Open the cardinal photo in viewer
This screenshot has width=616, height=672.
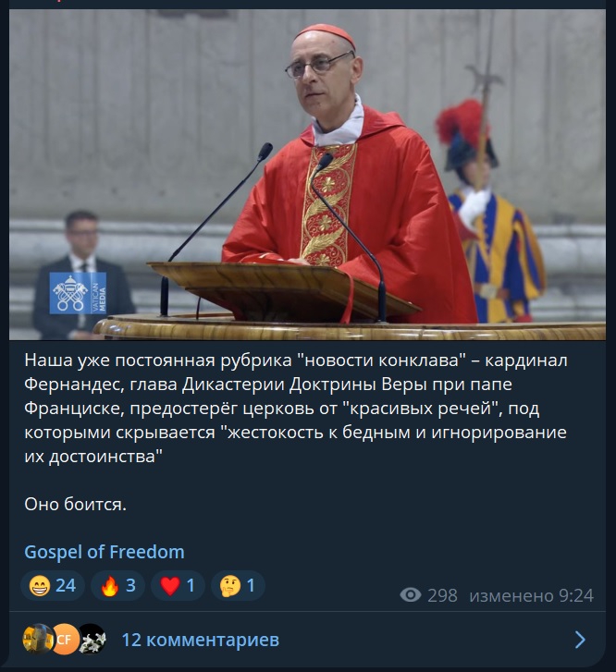point(307,175)
